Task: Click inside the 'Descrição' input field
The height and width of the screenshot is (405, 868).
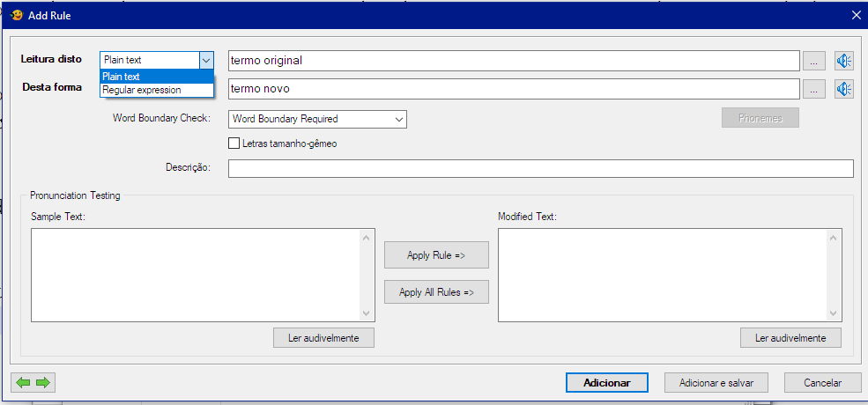Action: 540,168
